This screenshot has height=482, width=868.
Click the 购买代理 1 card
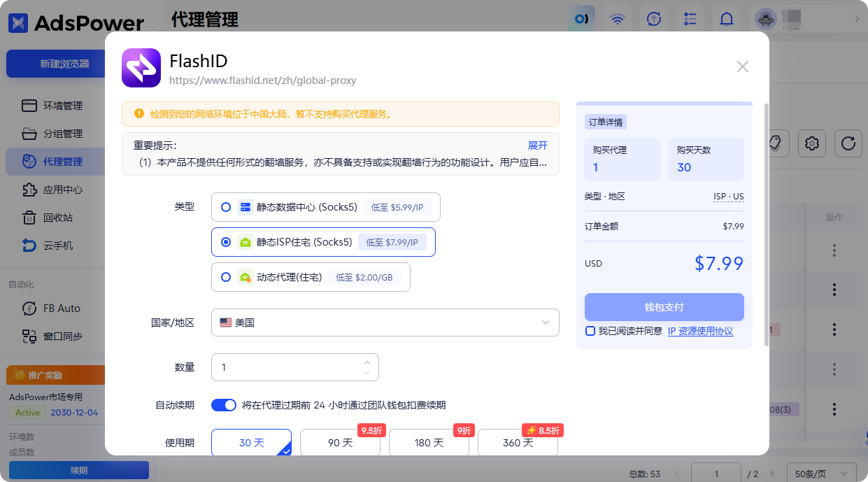pyautogui.click(x=622, y=160)
